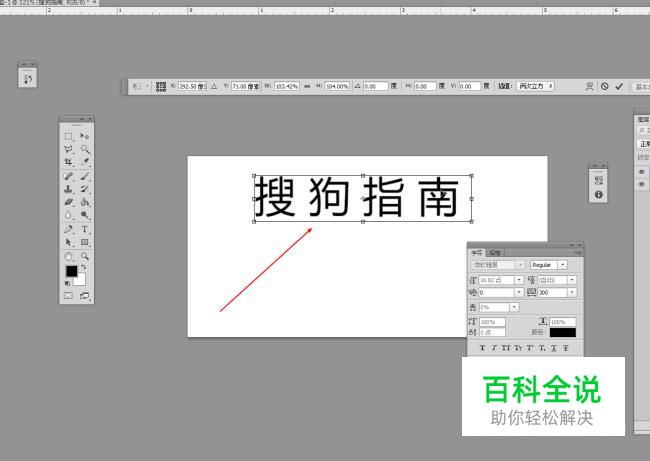Select the Hand tool
Image resolution: width=650 pixels, height=461 pixels.
pos(68,256)
